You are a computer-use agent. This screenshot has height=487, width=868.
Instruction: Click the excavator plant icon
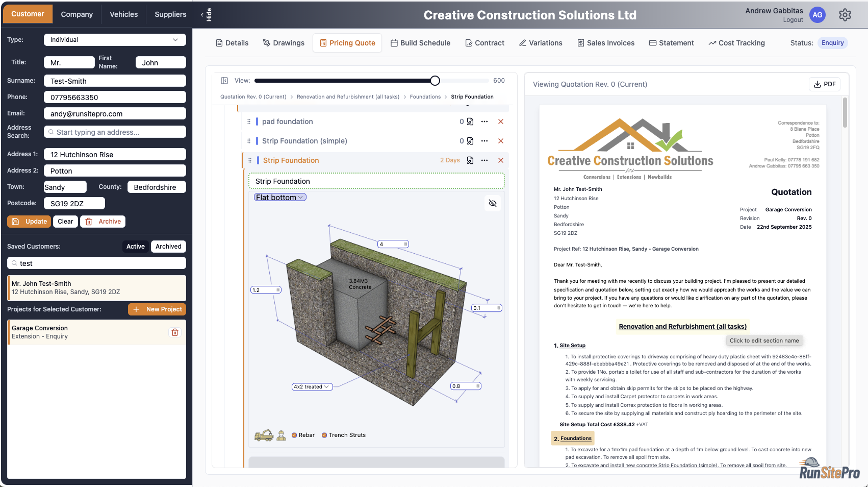[264, 435]
